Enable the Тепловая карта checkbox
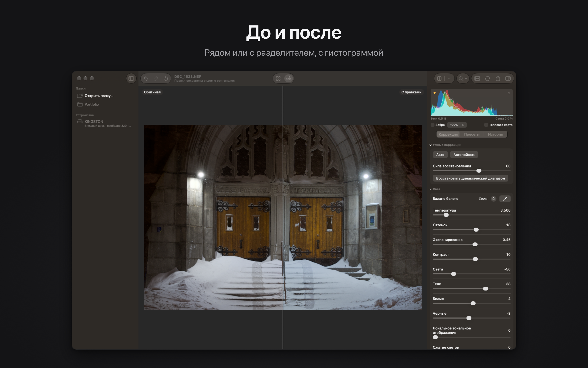The width and height of the screenshot is (588, 368). coord(486,125)
